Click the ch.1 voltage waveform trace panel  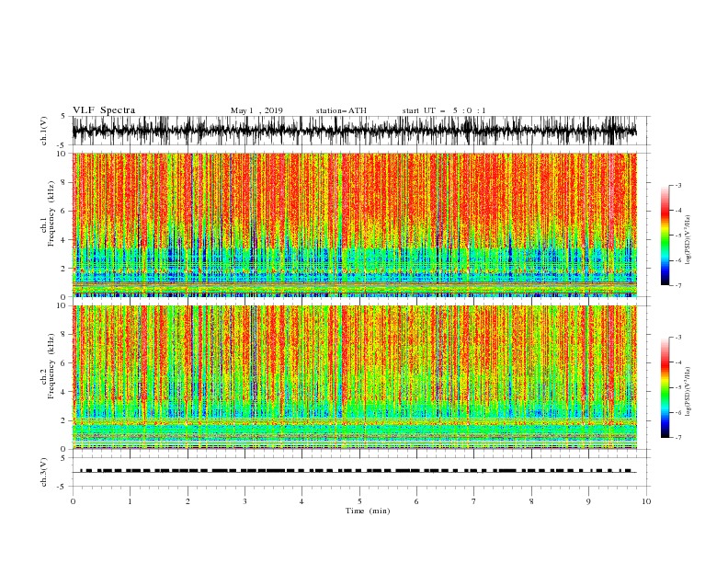pos(360,131)
